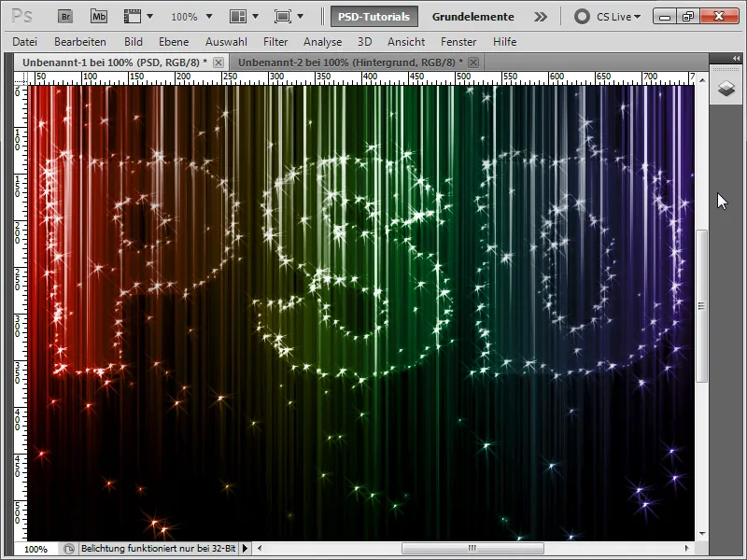Click the Photoshop Ps logo icon
747x560 pixels.
pos(21,17)
